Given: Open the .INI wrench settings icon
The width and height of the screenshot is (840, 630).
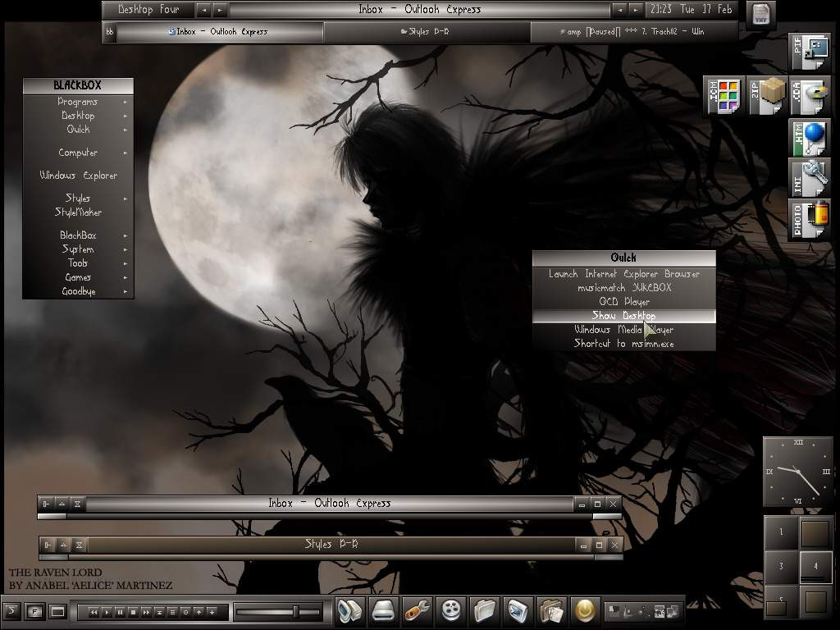Looking at the screenshot, I should tap(810, 178).
